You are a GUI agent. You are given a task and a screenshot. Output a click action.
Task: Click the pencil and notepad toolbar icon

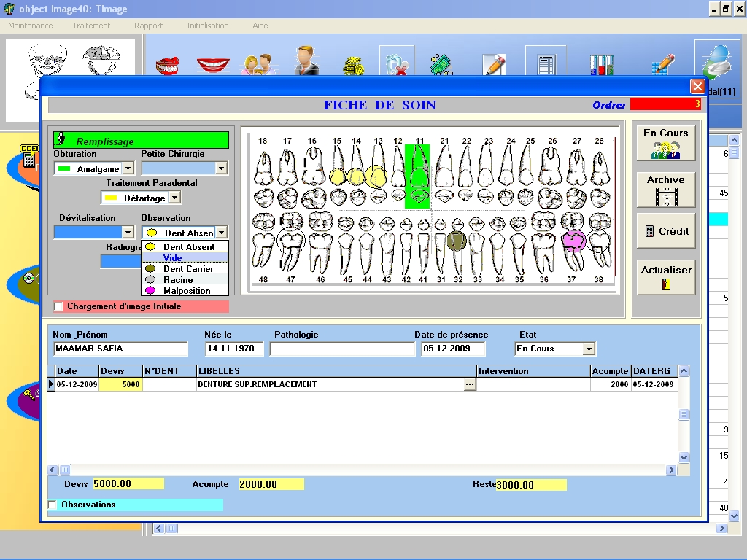pyautogui.click(x=494, y=64)
